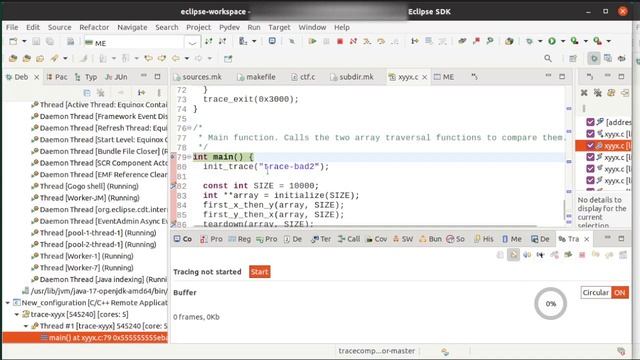
Task: Click the Debug perspective icon at top right
Action: pyautogui.click(x=594, y=59)
